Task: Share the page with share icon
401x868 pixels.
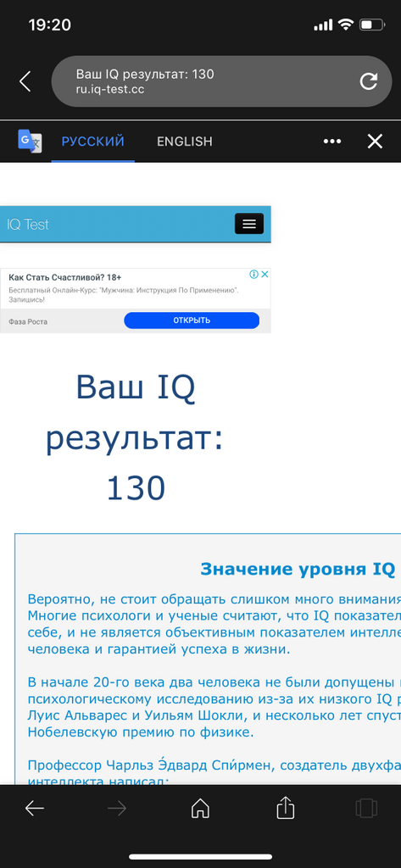Action: click(x=285, y=808)
